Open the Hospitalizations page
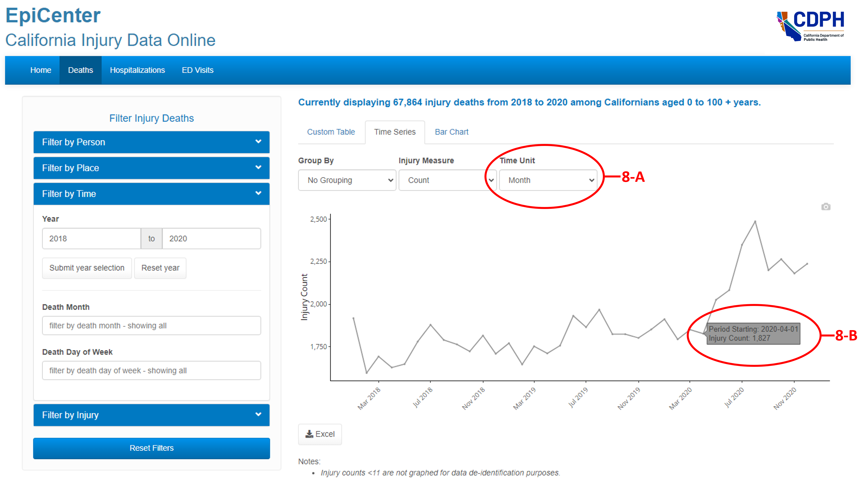Viewport: 868px width, 485px height. [137, 70]
